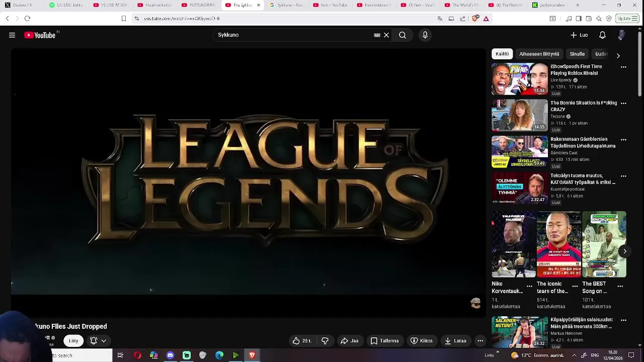644x362 pixels.
Task: Translate this page icon
Action: 440,19
